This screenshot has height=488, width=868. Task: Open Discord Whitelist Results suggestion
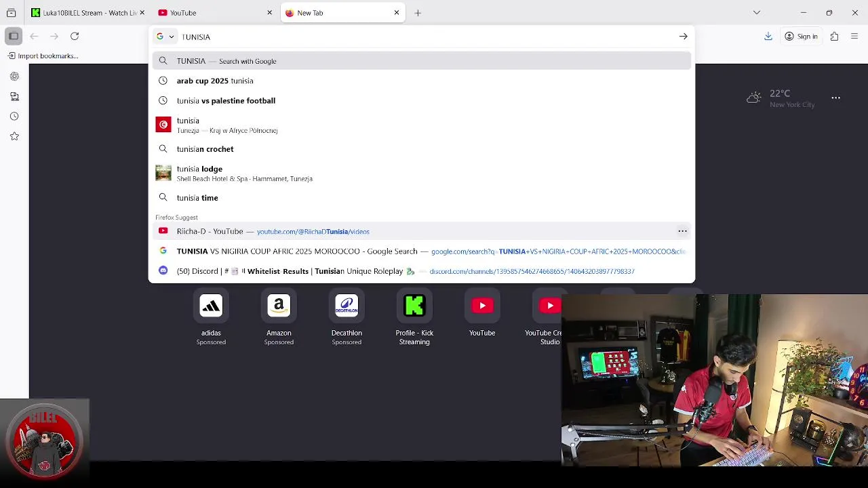(421, 271)
